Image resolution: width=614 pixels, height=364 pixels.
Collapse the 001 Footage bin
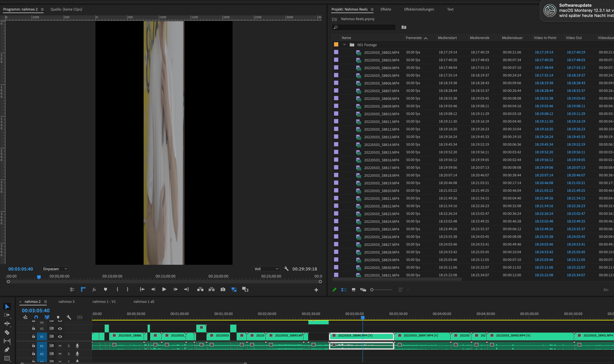(344, 45)
